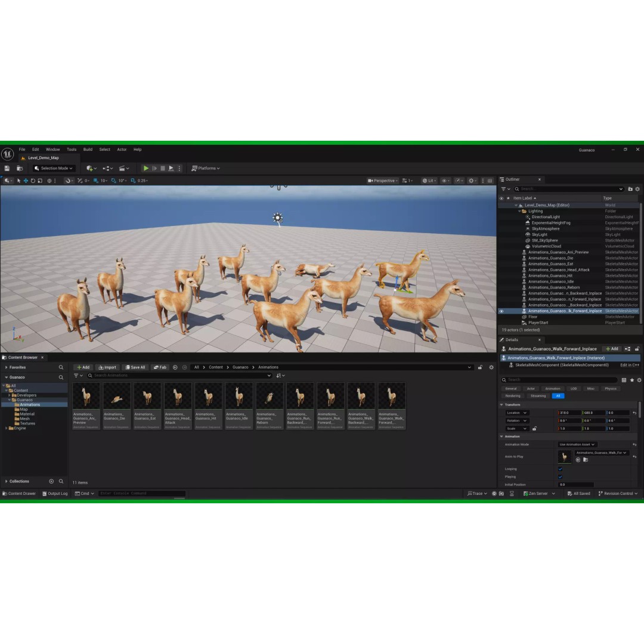Open the Output Log from the status bar
The height and width of the screenshot is (644, 644).
click(55, 494)
